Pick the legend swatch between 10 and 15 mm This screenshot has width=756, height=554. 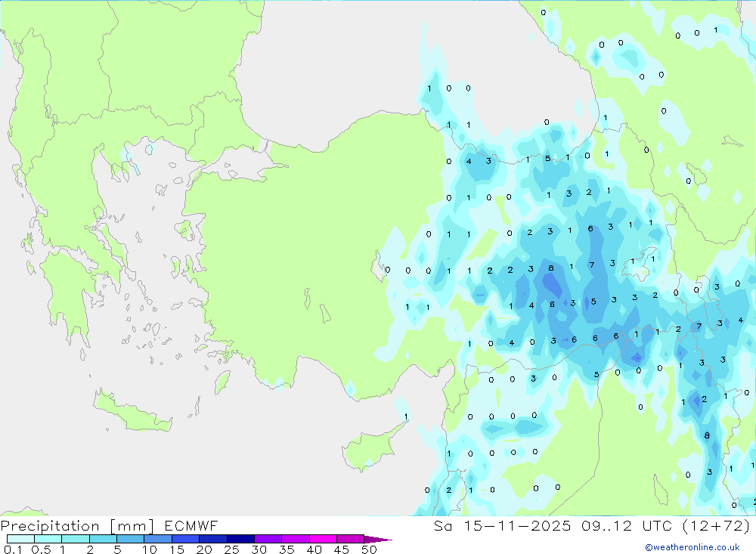point(158,539)
